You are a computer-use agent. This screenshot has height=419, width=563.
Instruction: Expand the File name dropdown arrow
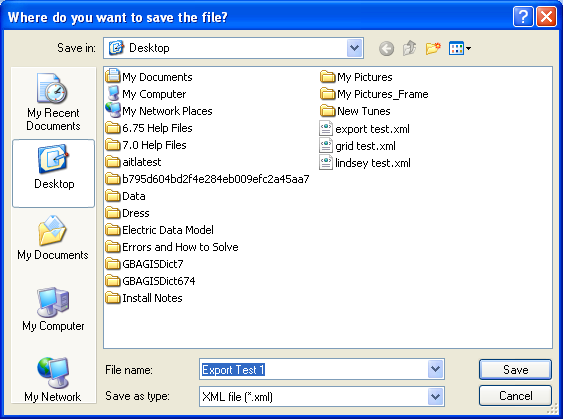(x=436, y=369)
